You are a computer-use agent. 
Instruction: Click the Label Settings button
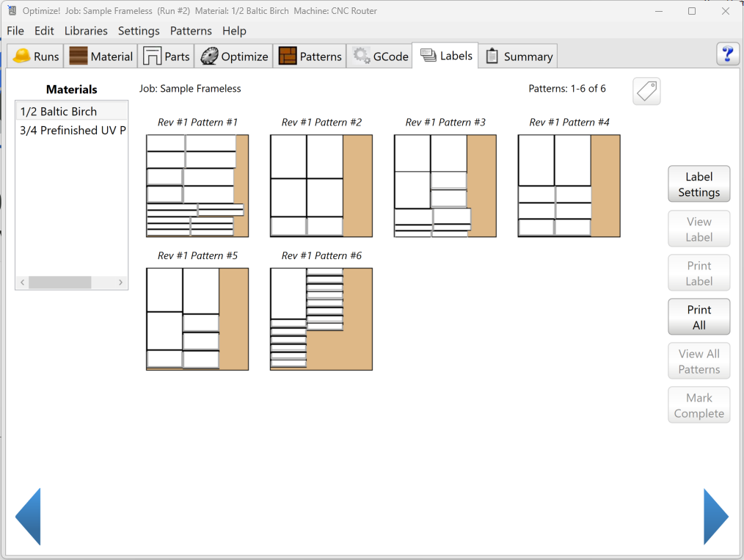(x=699, y=184)
